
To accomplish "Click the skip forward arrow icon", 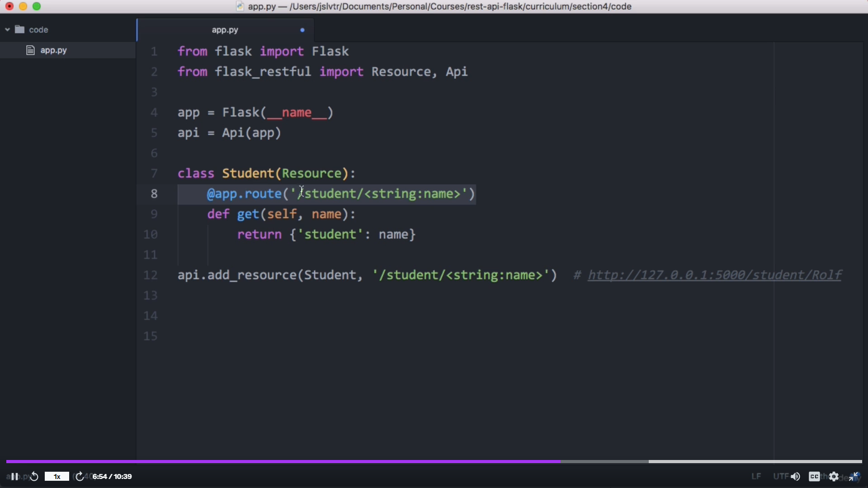I will [80, 476].
